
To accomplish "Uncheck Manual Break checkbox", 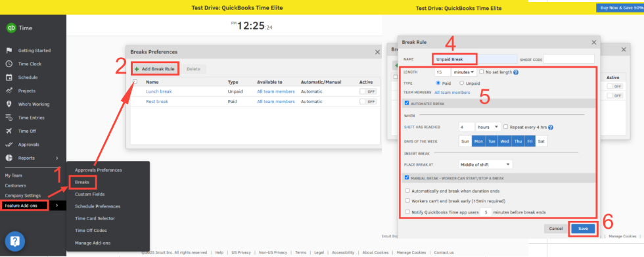I will 407,177.
